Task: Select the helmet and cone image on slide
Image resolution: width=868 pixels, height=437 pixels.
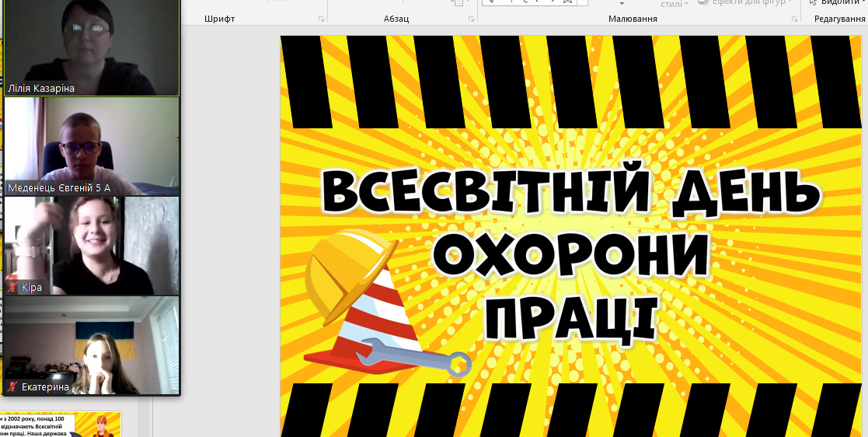Action: (388, 303)
